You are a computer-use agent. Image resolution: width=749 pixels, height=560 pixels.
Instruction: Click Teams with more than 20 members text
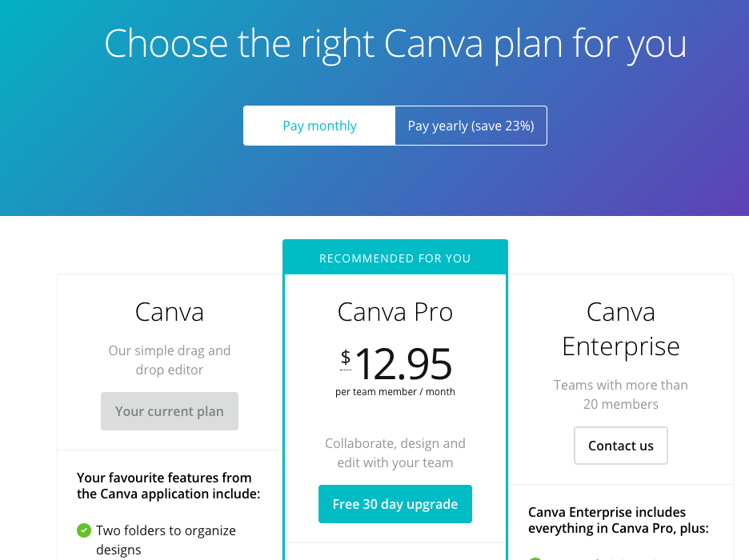pos(621,394)
